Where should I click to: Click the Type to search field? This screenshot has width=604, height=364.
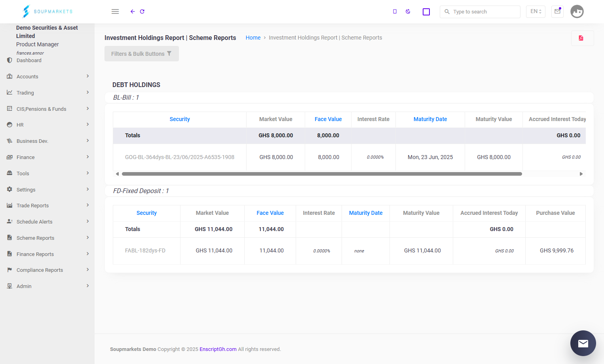coord(480,12)
